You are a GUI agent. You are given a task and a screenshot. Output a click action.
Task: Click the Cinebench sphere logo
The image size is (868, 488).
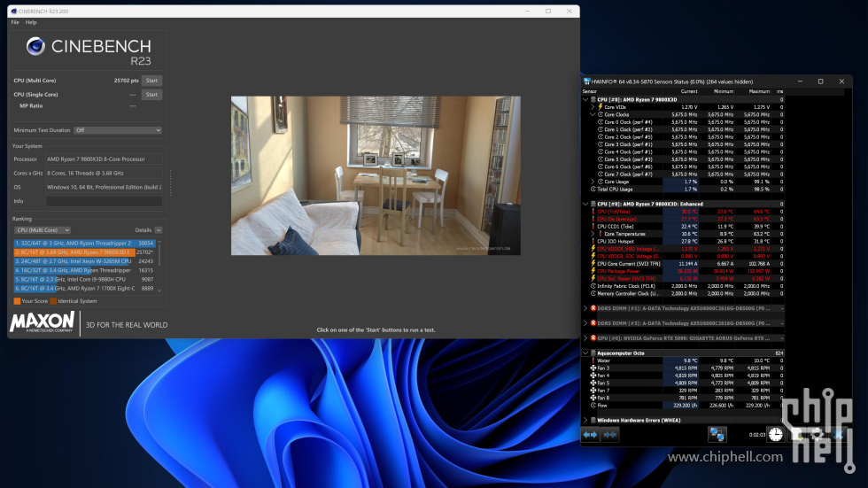(35, 46)
